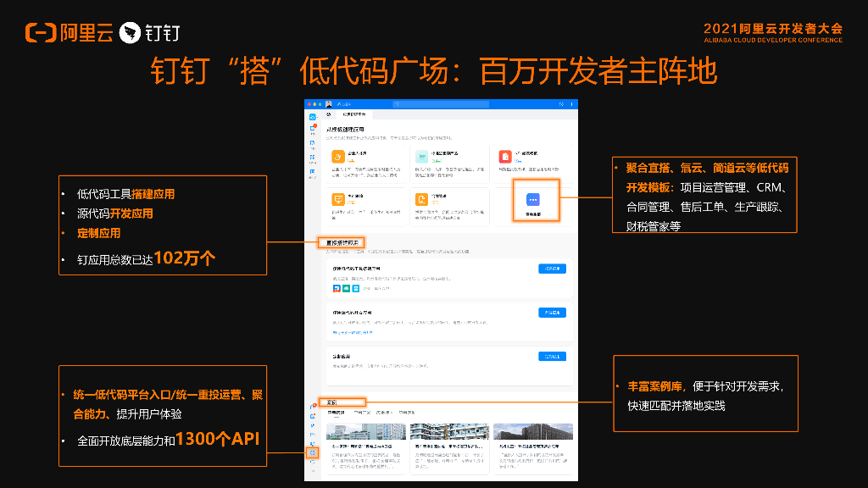
Task: Click the small icon tab left of the active tab
Action: [329, 114]
